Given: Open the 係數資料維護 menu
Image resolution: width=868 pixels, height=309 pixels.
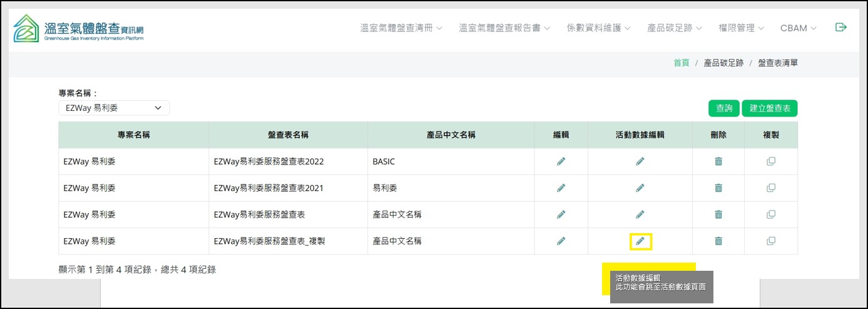Looking at the screenshot, I should pyautogui.click(x=598, y=28).
